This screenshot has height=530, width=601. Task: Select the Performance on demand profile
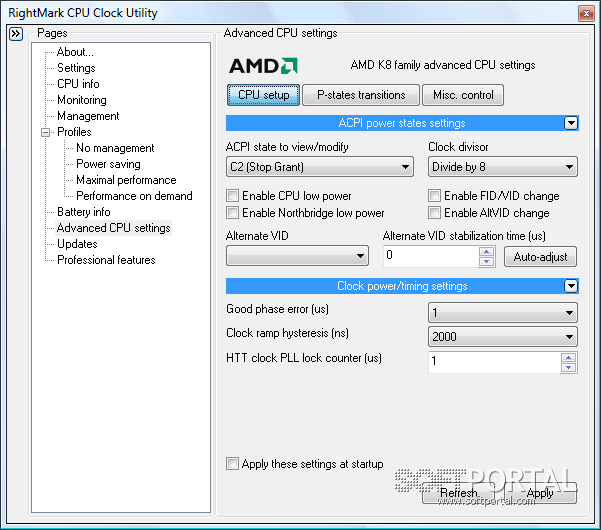point(134,196)
